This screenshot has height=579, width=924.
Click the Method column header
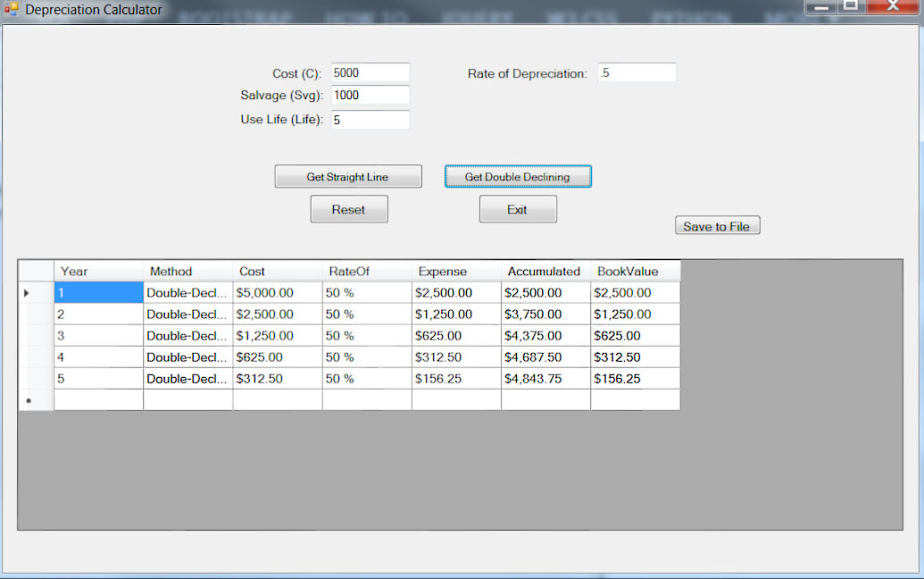tap(187, 271)
